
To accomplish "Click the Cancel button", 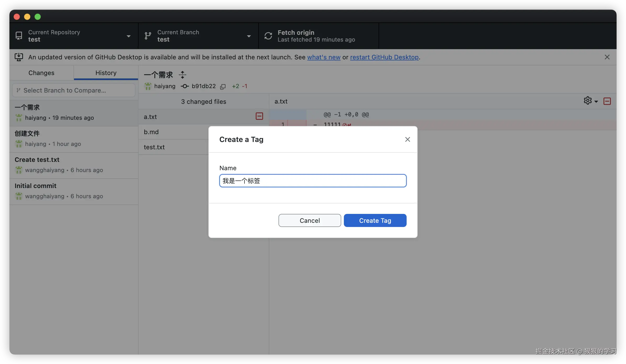I will (310, 220).
